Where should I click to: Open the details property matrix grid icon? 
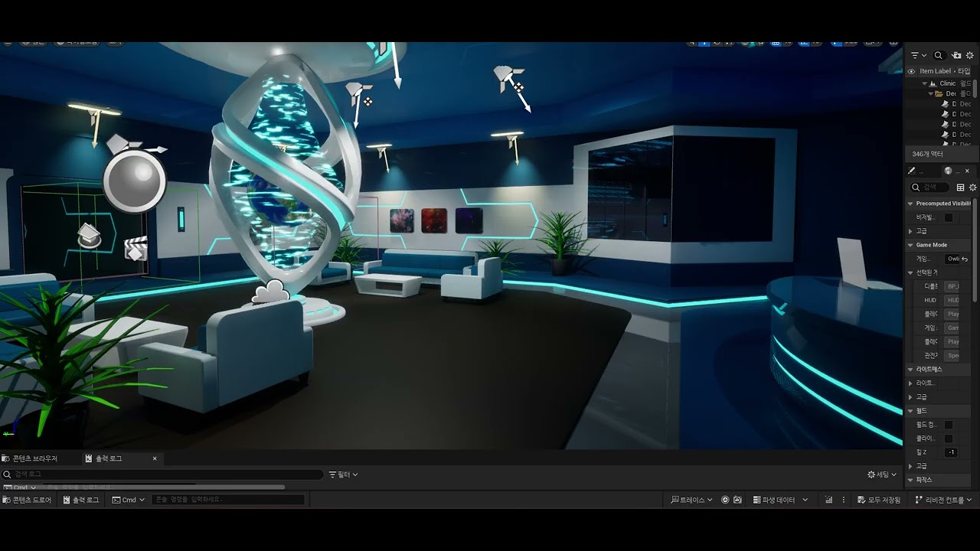(960, 187)
